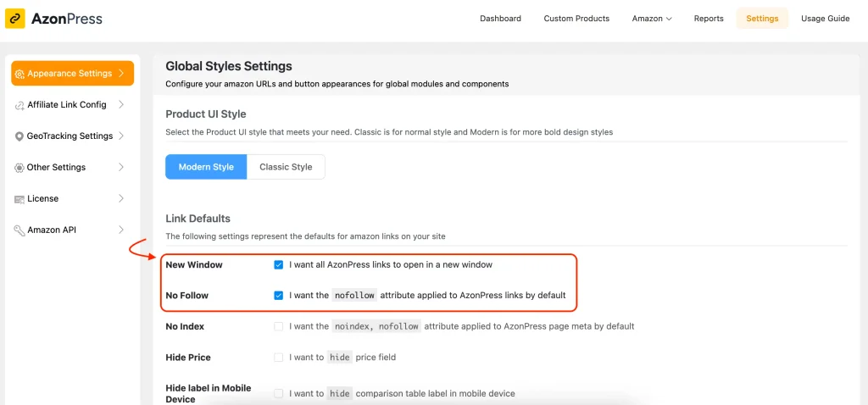Screen dimensions: 868x405
Task: Go to the Dashboard menu item
Action: (x=500, y=19)
